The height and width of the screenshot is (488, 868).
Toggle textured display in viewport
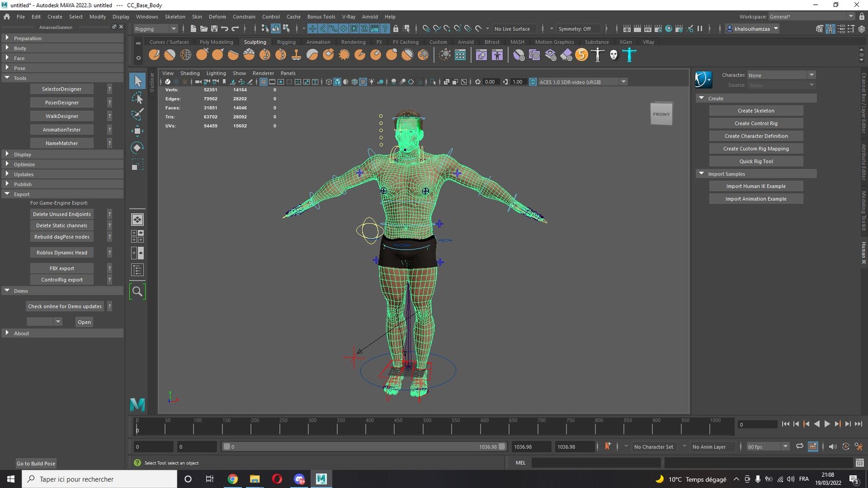(x=363, y=82)
